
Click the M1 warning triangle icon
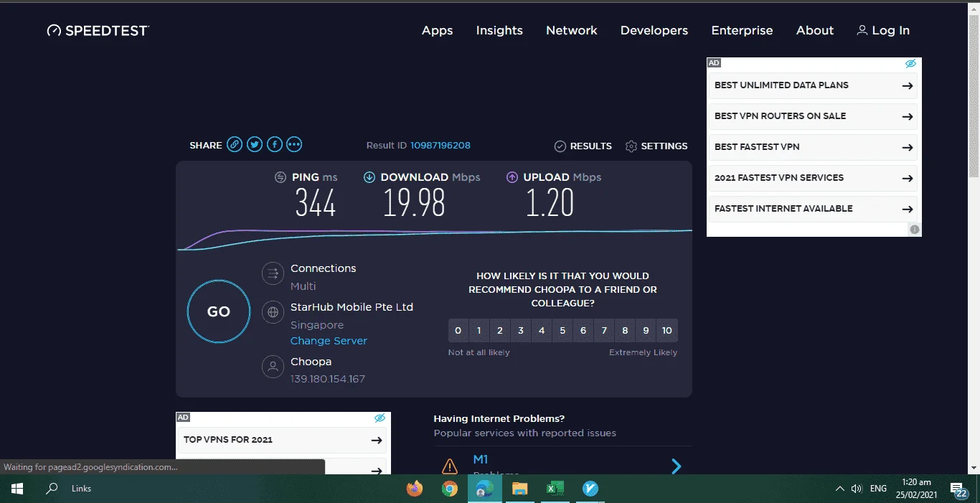point(450,466)
